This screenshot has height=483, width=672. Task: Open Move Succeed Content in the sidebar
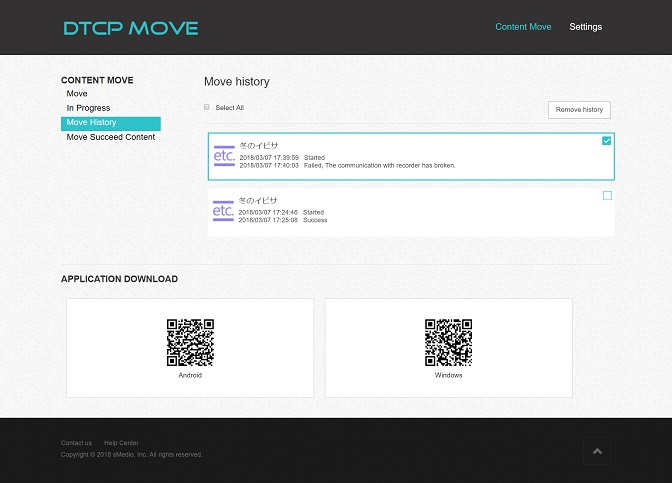tap(110, 137)
